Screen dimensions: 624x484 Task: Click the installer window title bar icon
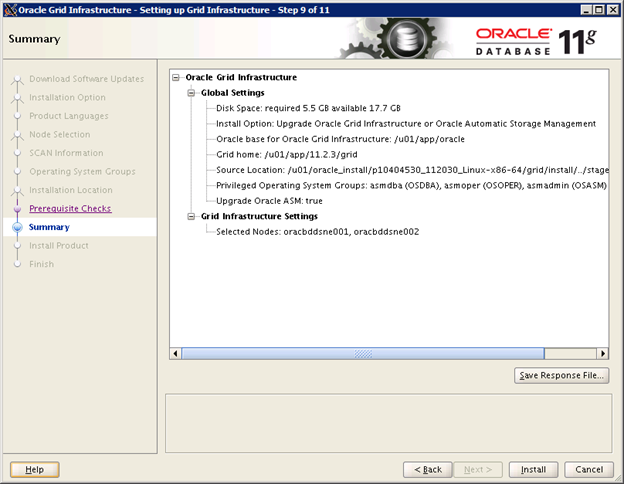click(10, 10)
